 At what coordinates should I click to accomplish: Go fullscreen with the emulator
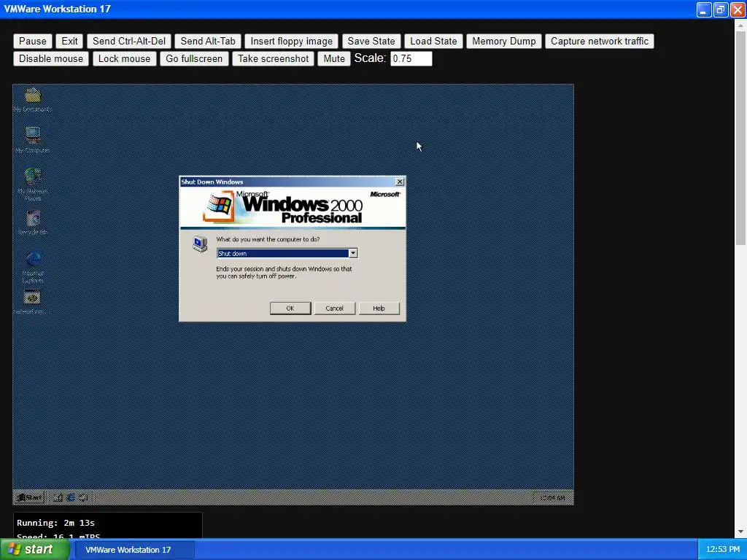pos(194,58)
